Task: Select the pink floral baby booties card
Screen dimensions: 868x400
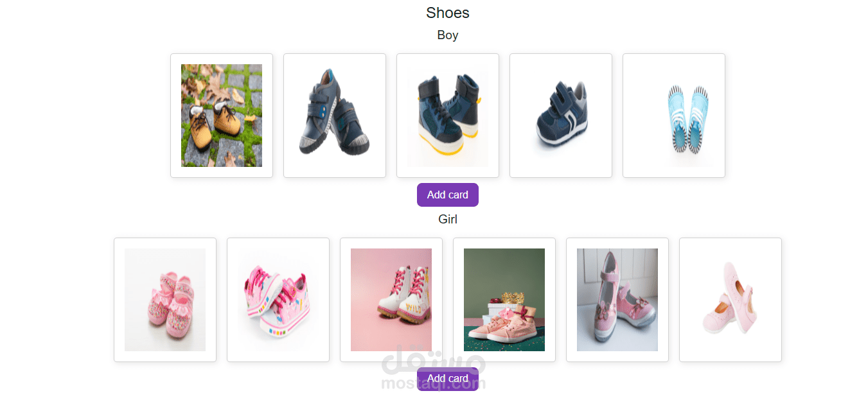Action: [x=165, y=300]
